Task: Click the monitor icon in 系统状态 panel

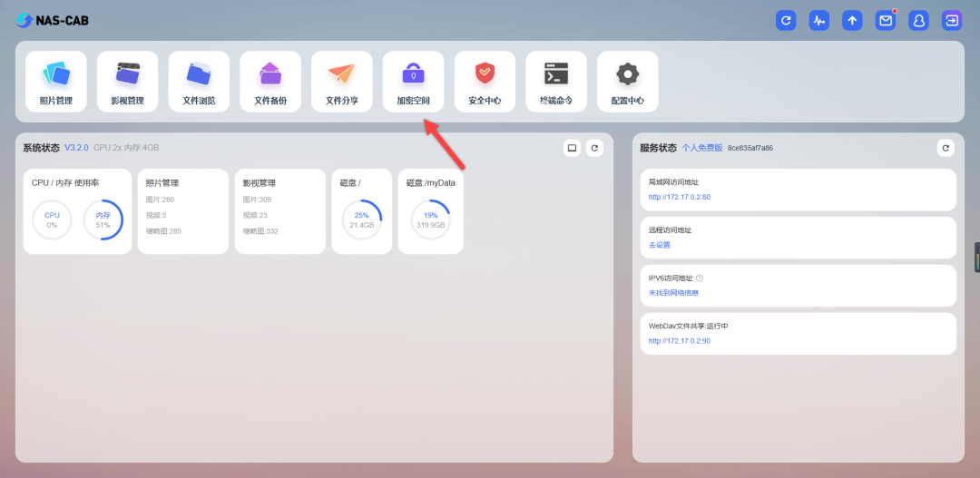Action: [x=572, y=148]
